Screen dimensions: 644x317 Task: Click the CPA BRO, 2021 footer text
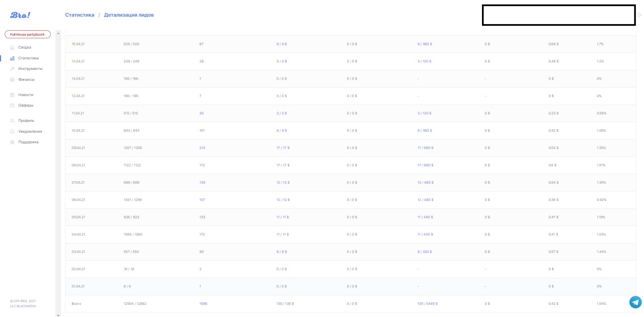tap(23, 301)
